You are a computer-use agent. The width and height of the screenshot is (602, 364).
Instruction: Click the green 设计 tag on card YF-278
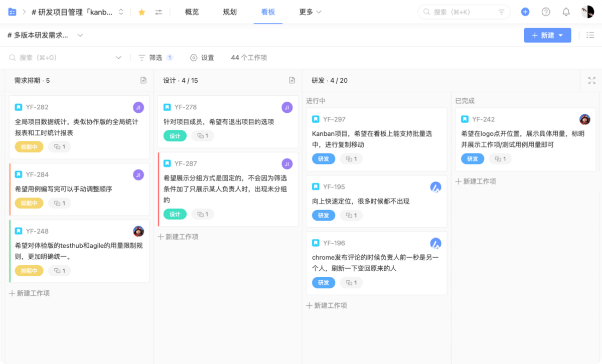pos(175,135)
